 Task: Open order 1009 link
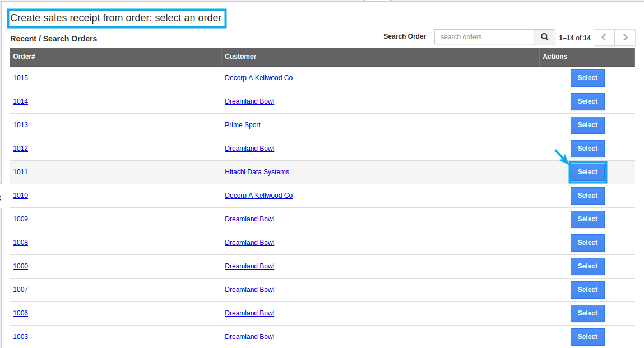[21, 219]
